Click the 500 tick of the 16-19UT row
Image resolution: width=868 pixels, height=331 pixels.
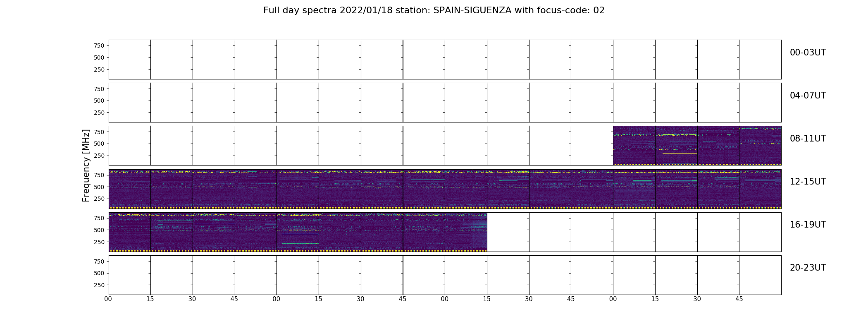99,230
